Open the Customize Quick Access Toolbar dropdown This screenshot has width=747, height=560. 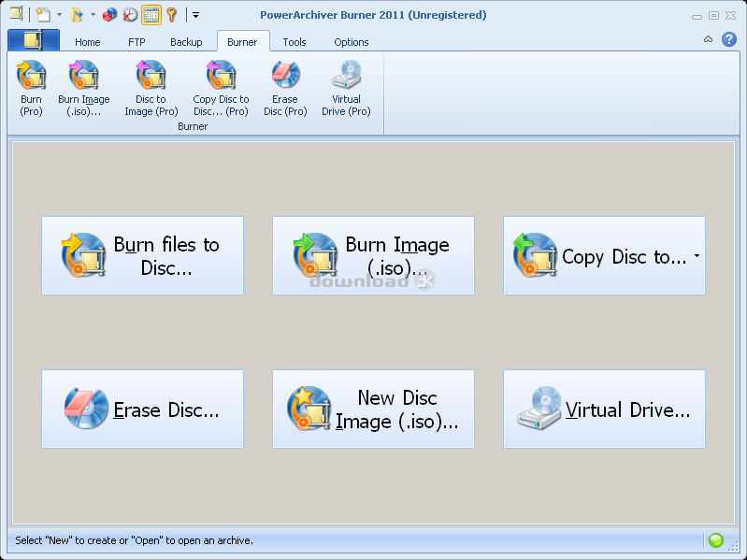(x=195, y=15)
